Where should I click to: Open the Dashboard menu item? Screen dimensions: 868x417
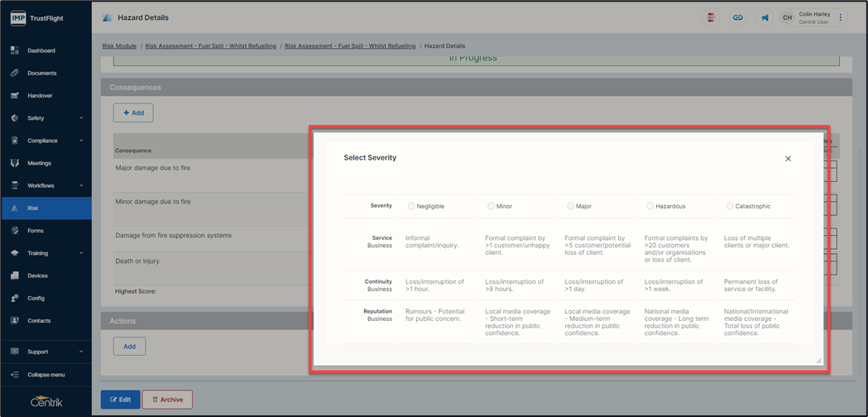41,50
